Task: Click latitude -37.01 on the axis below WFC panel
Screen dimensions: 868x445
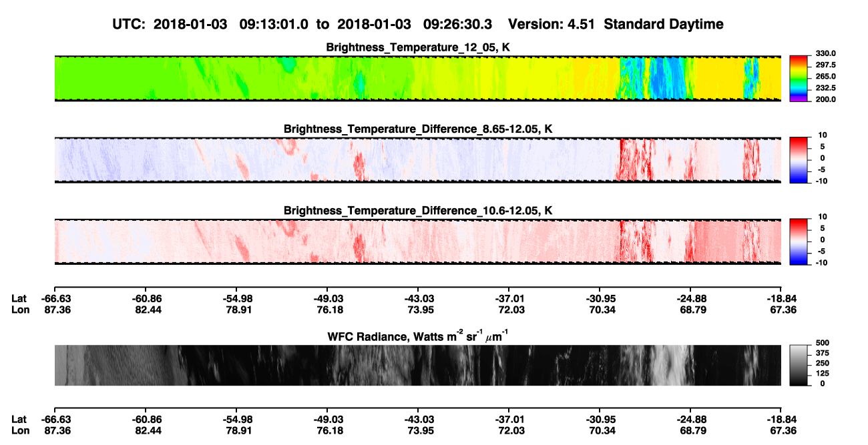Action: [x=509, y=419]
